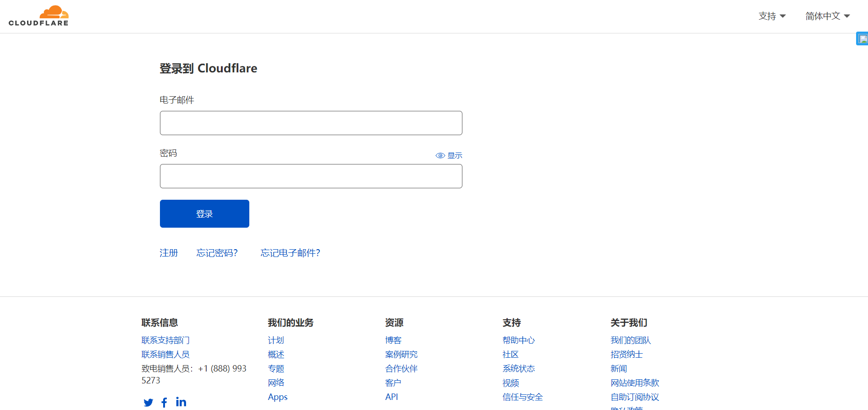Click the 资源 footer heading

pyautogui.click(x=394, y=323)
